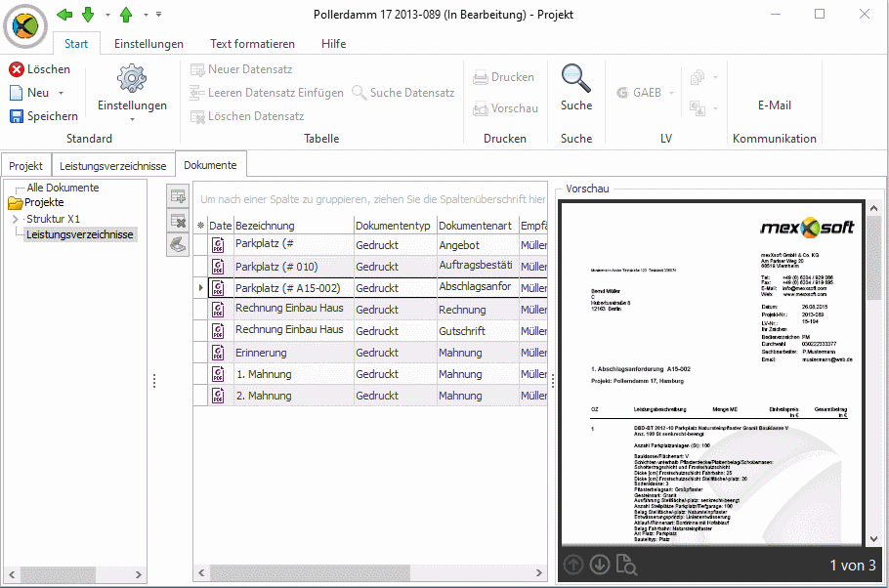
Task: Click the Dokumententyp column header
Action: coord(396,225)
